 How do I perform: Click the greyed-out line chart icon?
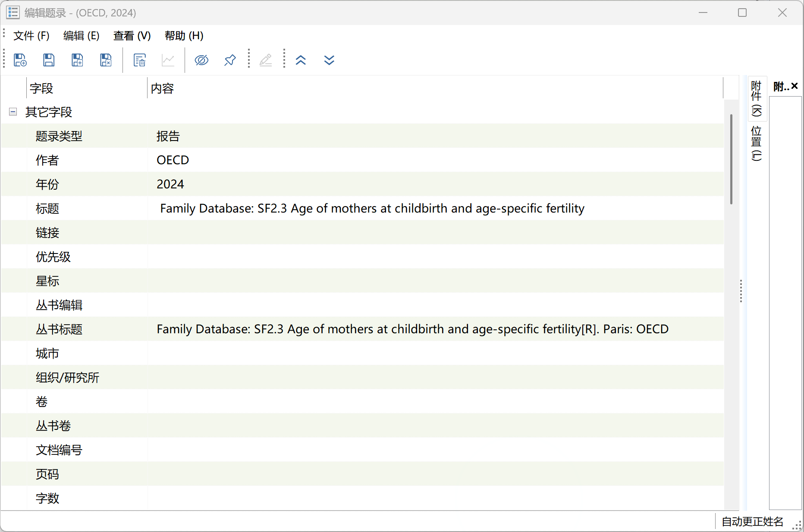[168, 60]
